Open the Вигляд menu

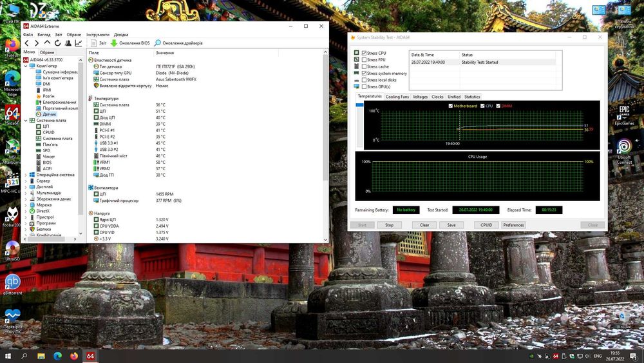(x=44, y=35)
